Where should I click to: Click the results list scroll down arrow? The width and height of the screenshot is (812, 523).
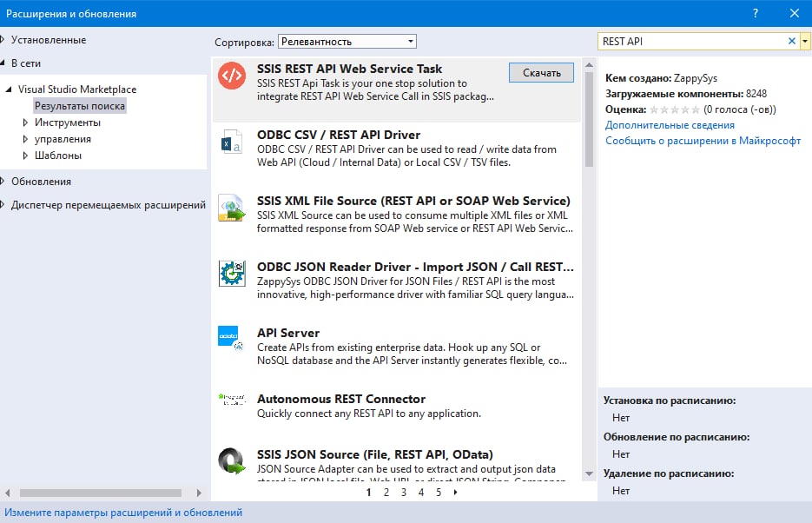(x=589, y=473)
